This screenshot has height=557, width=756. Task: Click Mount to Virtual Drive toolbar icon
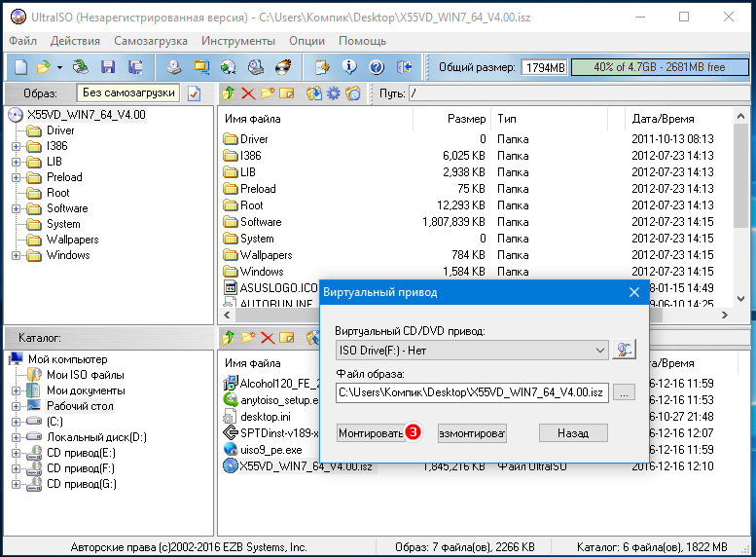(x=256, y=67)
